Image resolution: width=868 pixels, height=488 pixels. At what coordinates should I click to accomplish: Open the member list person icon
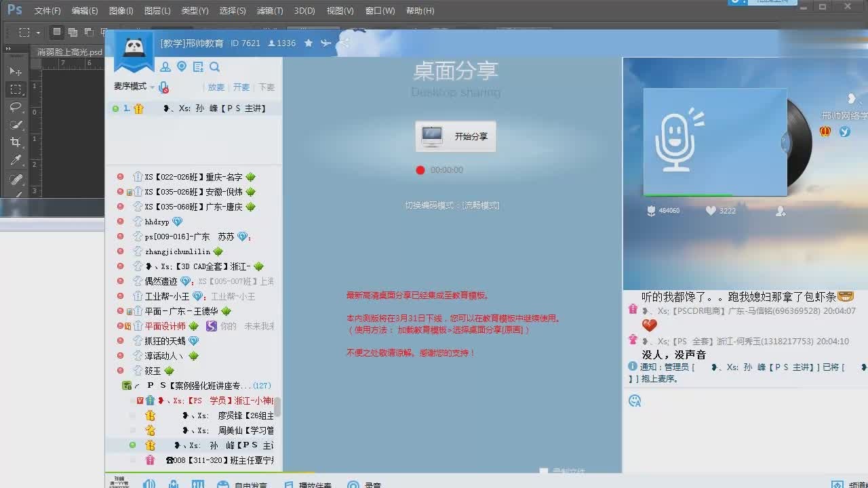165,66
